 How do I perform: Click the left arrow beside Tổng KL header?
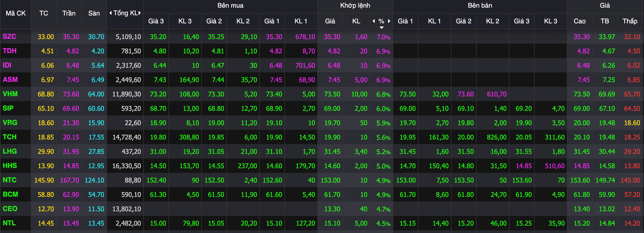[x=110, y=13]
